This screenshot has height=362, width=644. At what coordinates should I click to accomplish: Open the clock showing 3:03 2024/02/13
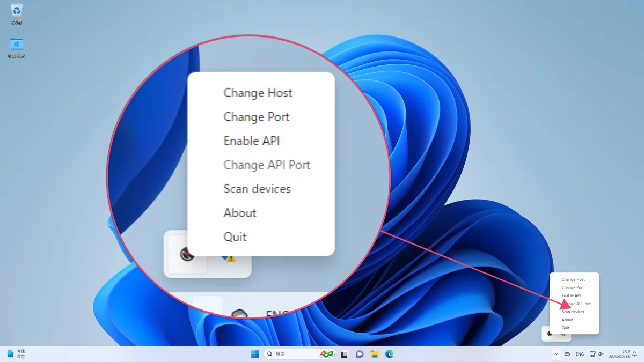pyautogui.click(x=619, y=354)
